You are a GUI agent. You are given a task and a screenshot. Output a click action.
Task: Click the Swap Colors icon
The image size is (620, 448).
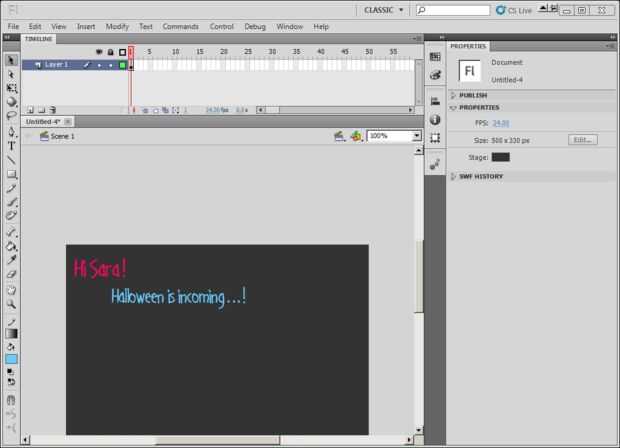pyautogui.click(x=11, y=382)
